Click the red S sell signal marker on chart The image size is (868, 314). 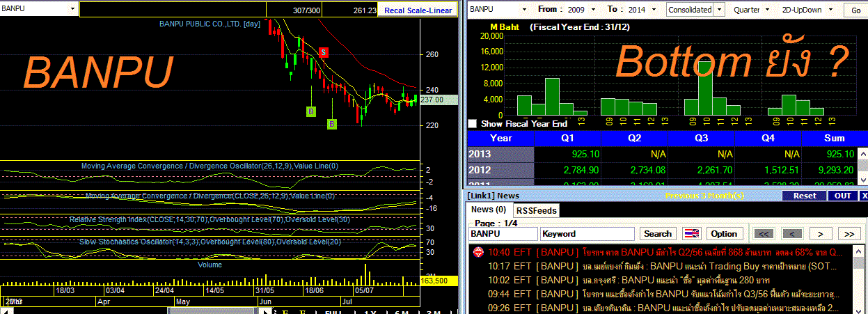tap(324, 52)
